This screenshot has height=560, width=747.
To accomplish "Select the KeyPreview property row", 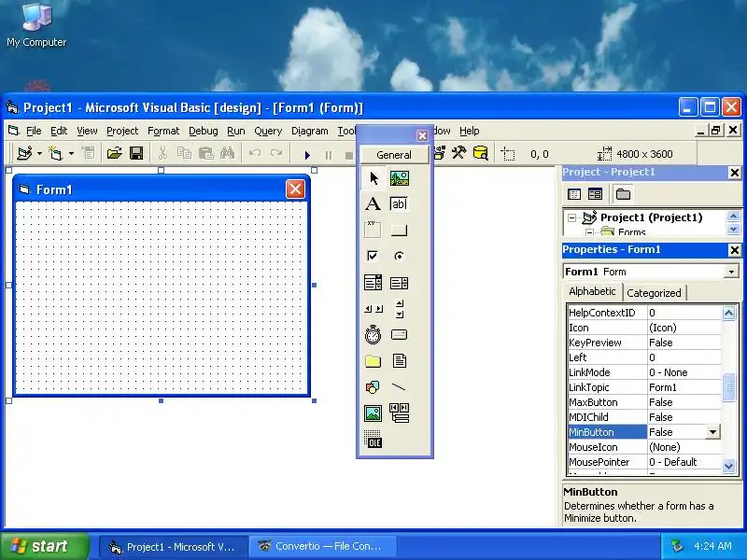I will coord(644,343).
